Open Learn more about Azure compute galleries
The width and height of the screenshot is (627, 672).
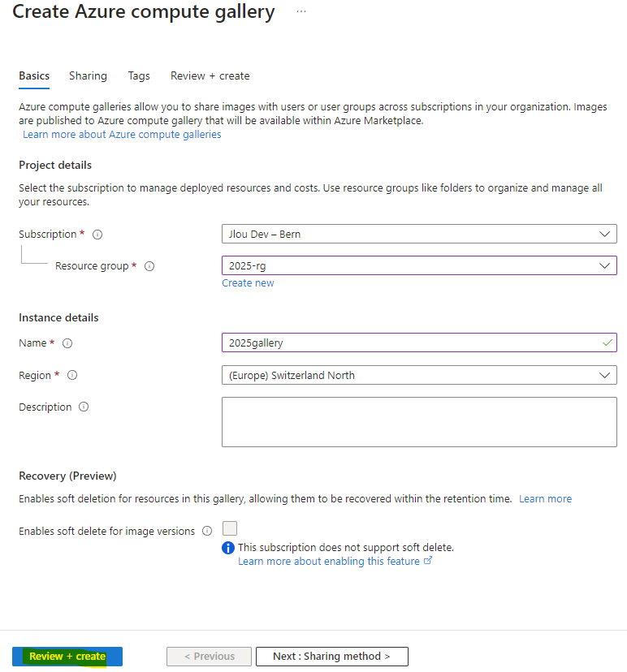click(122, 135)
